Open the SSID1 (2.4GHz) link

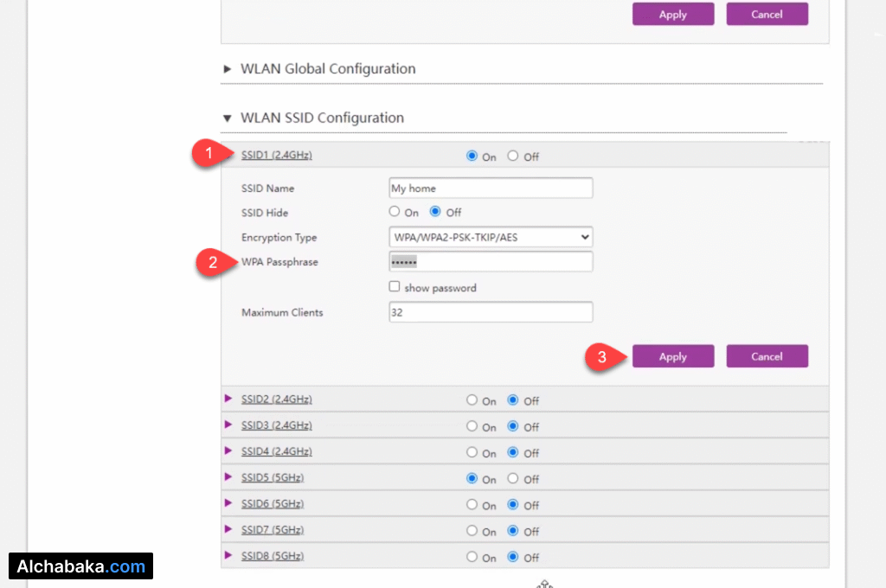[276, 156]
